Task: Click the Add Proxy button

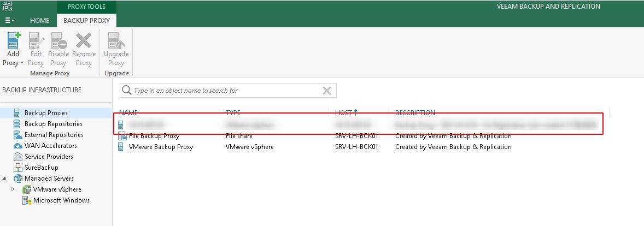Action: 13,49
